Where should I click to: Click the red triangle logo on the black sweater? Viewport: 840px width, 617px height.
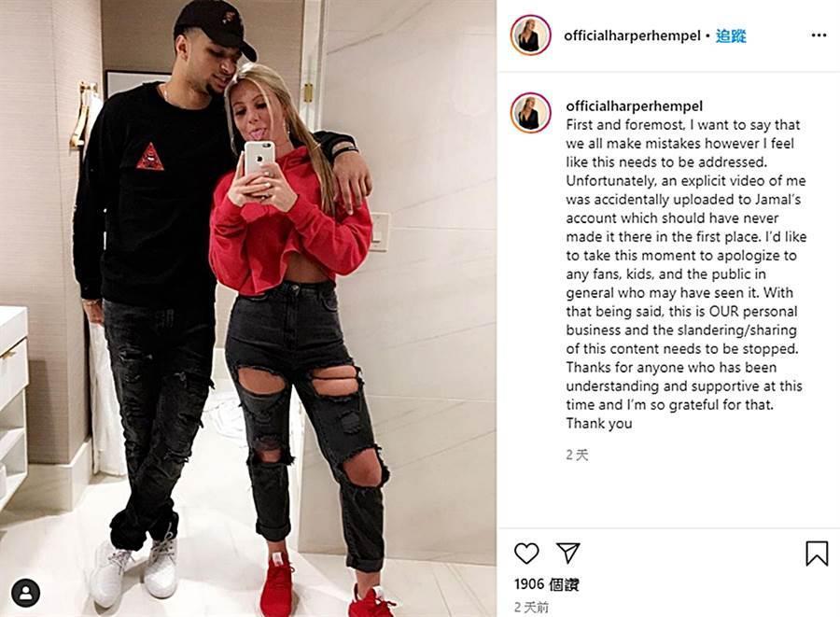coord(150,157)
